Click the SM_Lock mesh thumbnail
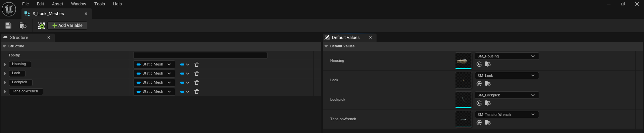Image resolution: width=644 pixels, height=133 pixels. (x=463, y=80)
